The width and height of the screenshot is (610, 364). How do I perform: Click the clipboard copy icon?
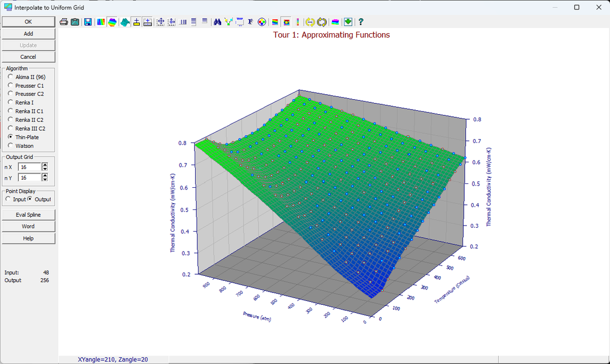[75, 22]
